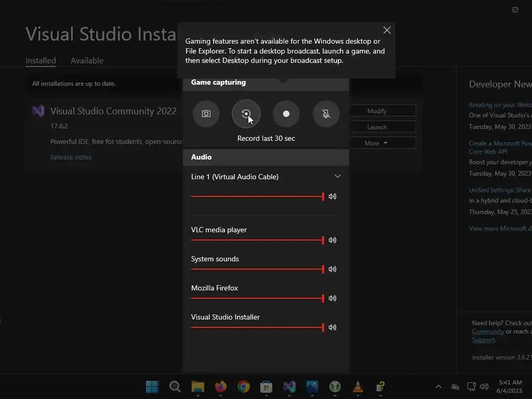Open Firefox from the taskbar

pos(220,387)
